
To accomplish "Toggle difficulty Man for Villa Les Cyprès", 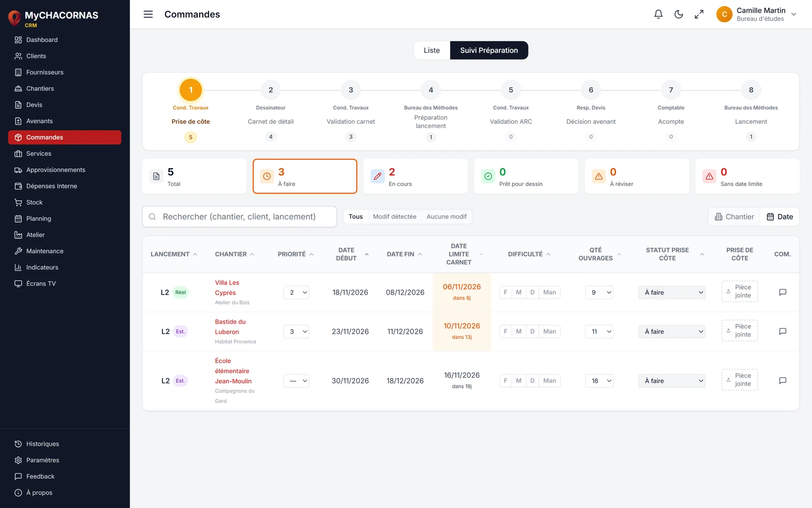I will [x=550, y=292].
